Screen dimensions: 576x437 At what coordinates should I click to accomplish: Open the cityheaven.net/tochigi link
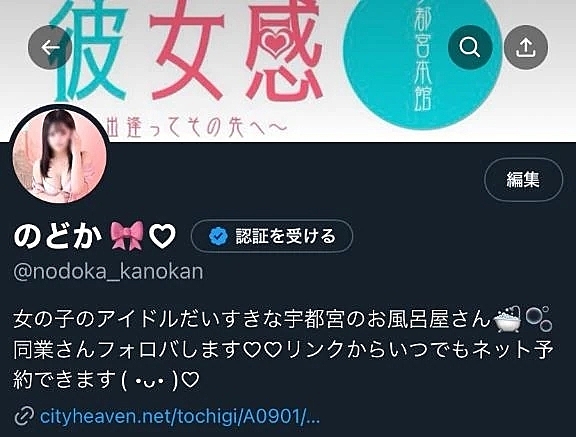tap(180, 416)
